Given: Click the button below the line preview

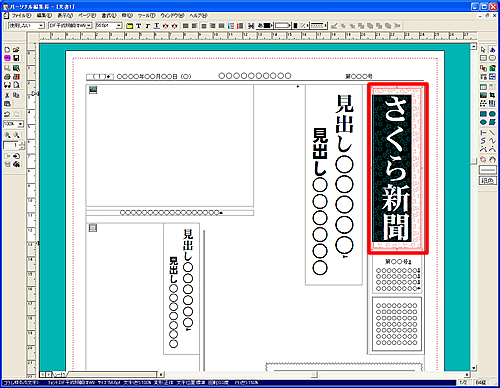Looking at the screenshot, I should [x=488, y=181].
